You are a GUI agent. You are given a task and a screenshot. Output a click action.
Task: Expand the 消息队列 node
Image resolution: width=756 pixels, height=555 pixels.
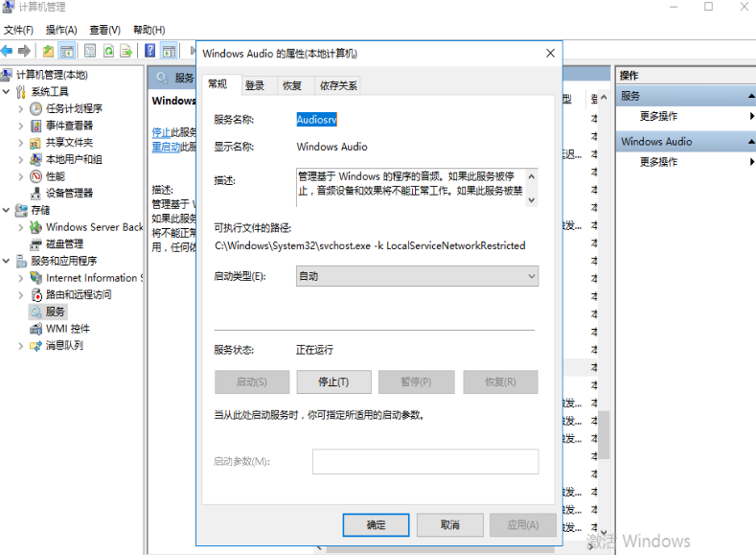point(21,346)
